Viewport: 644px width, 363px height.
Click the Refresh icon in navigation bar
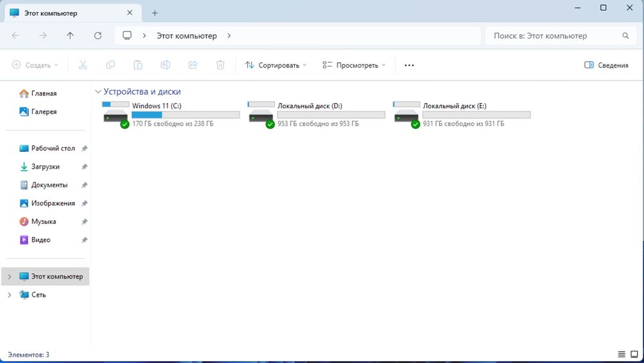(98, 36)
